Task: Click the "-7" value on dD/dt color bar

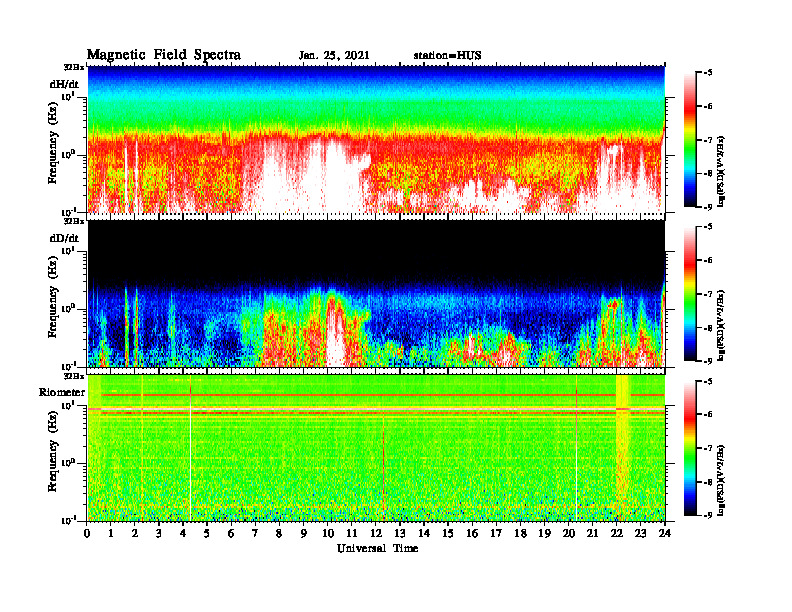Action: pyautogui.click(x=708, y=294)
